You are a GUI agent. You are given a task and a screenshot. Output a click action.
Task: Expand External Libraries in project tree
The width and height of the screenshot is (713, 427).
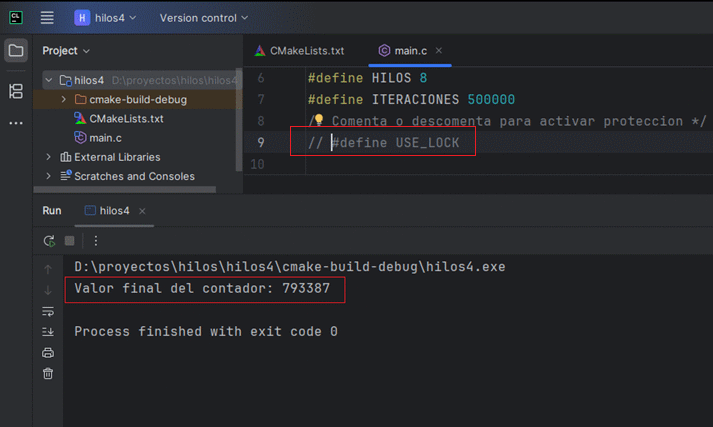click(x=49, y=157)
